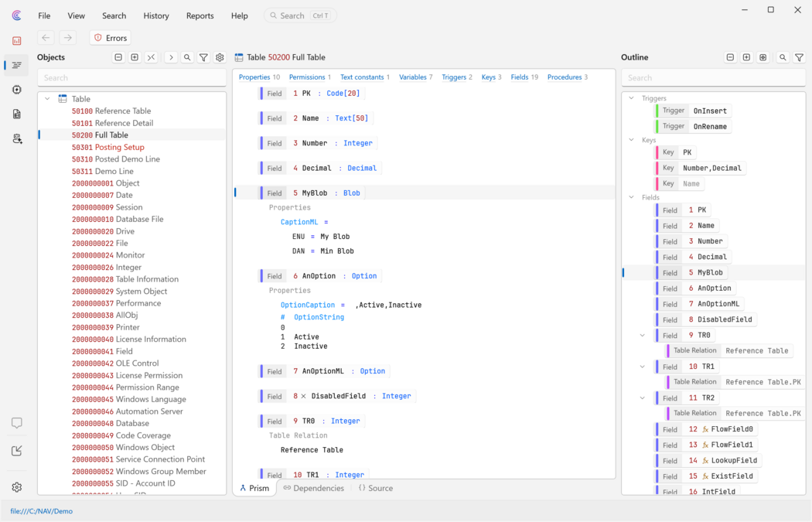This screenshot has height=522, width=812.
Task: Expand all in Outline panel toolbar
Action: click(746, 57)
